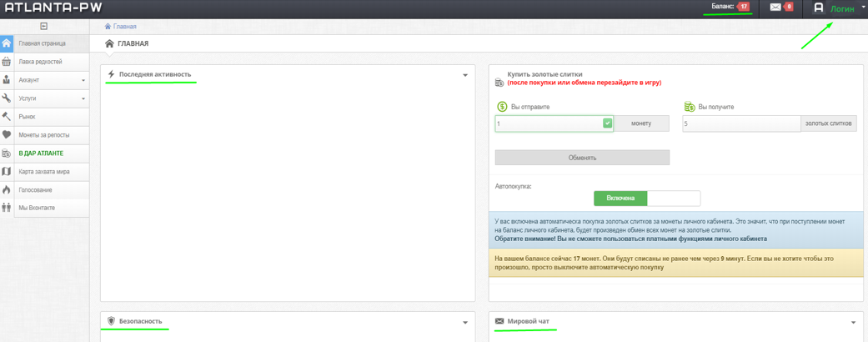The height and width of the screenshot is (342, 868).
Task: Click the home icon in the sidebar
Action: coord(7,43)
